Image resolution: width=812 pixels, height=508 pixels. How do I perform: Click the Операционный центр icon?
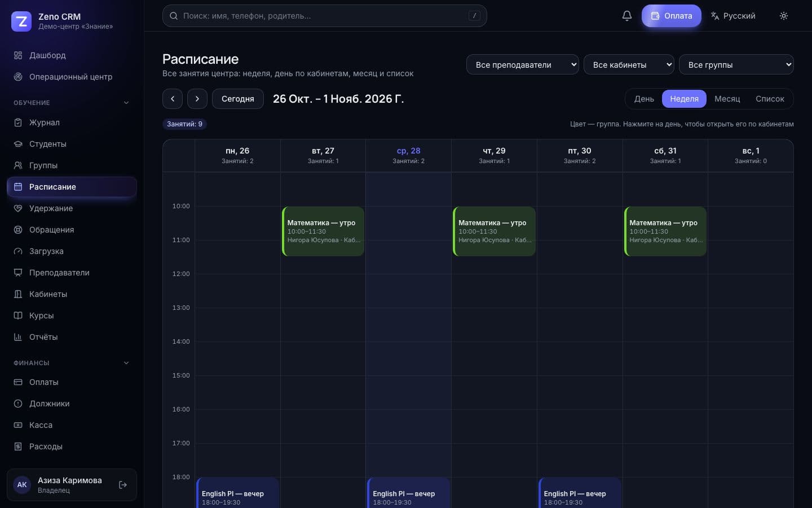(18, 77)
